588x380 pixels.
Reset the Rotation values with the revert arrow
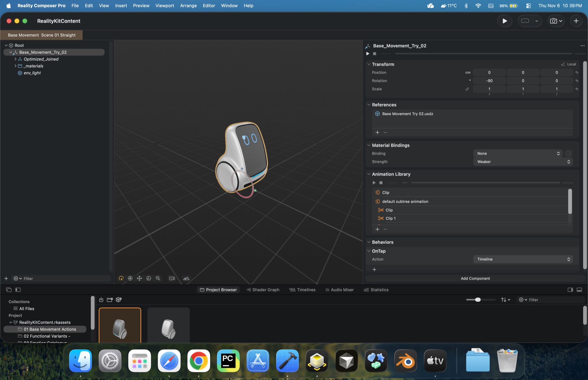[x=577, y=81]
